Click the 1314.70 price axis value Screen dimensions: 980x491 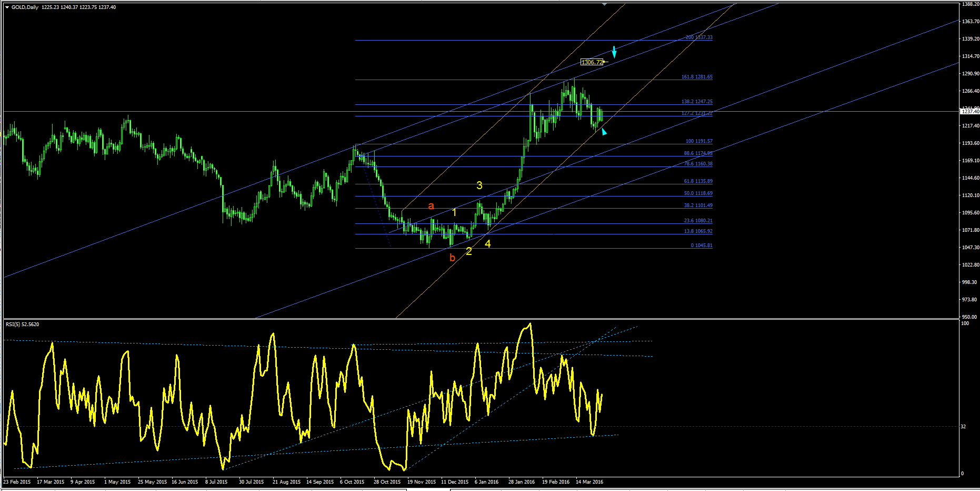coord(971,56)
